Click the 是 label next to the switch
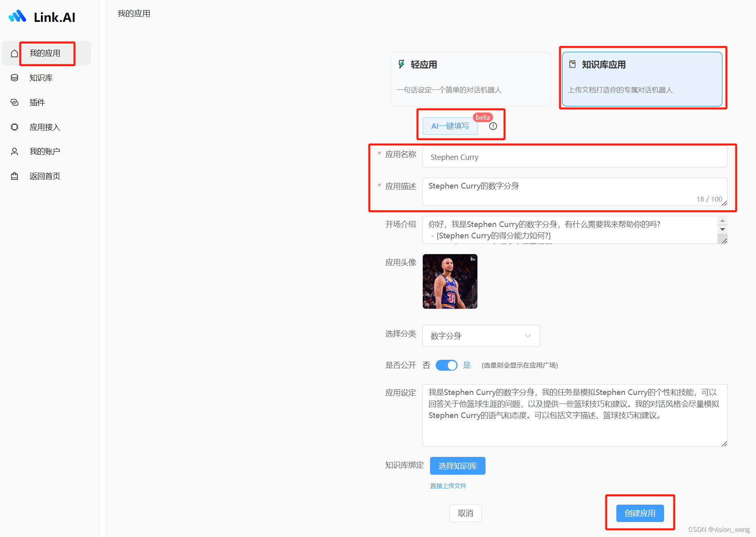Viewport: 756px width, 537px height. pyautogui.click(x=467, y=365)
